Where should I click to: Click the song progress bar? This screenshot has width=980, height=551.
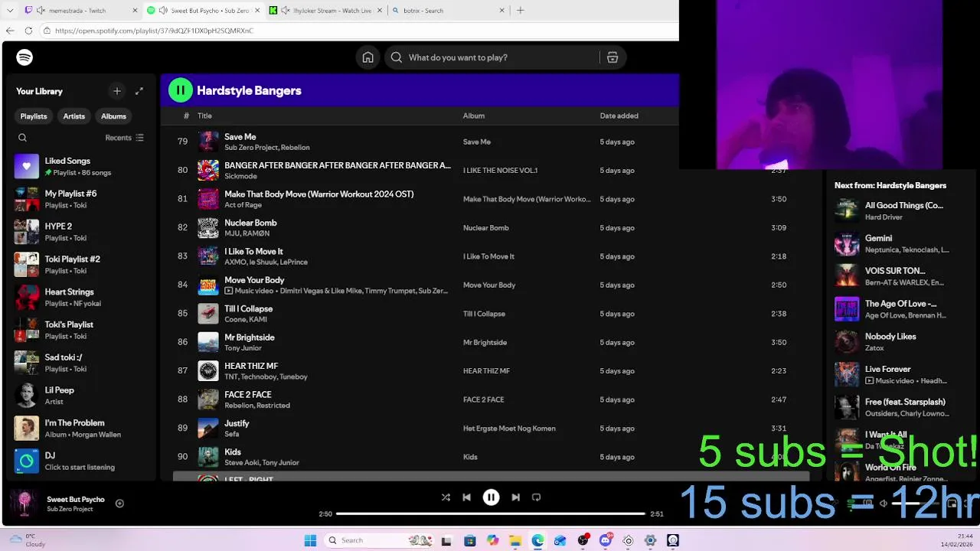click(x=491, y=514)
